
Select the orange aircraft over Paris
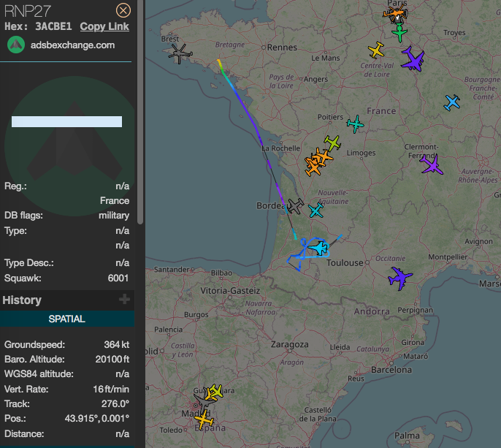tap(394, 13)
